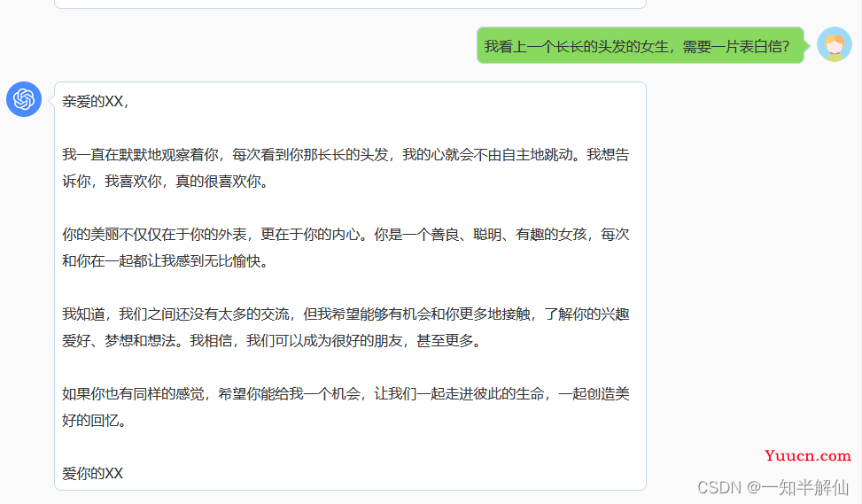This screenshot has width=862, height=504.
Task: Click the line 和你在一起都让我感到无比愉快
Action: [x=164, y=260]
